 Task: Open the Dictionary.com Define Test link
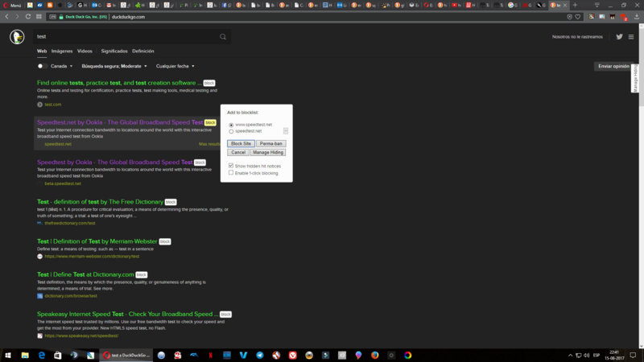tap(85, 274)
